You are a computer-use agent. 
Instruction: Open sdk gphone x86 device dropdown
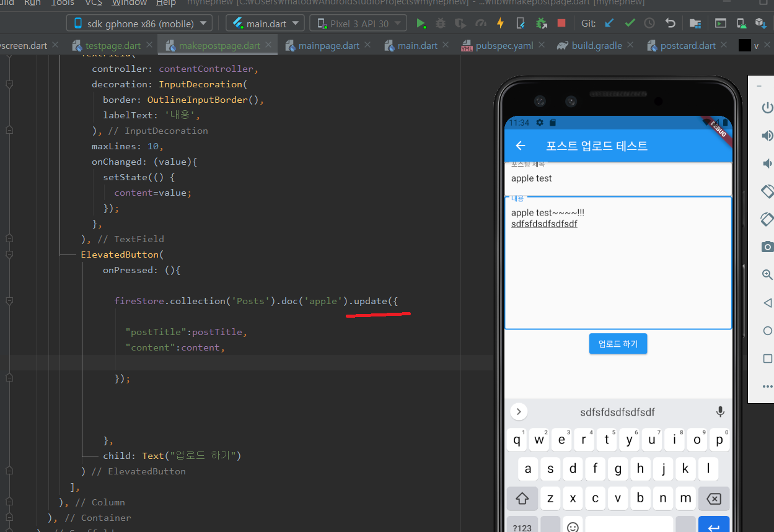139,24
